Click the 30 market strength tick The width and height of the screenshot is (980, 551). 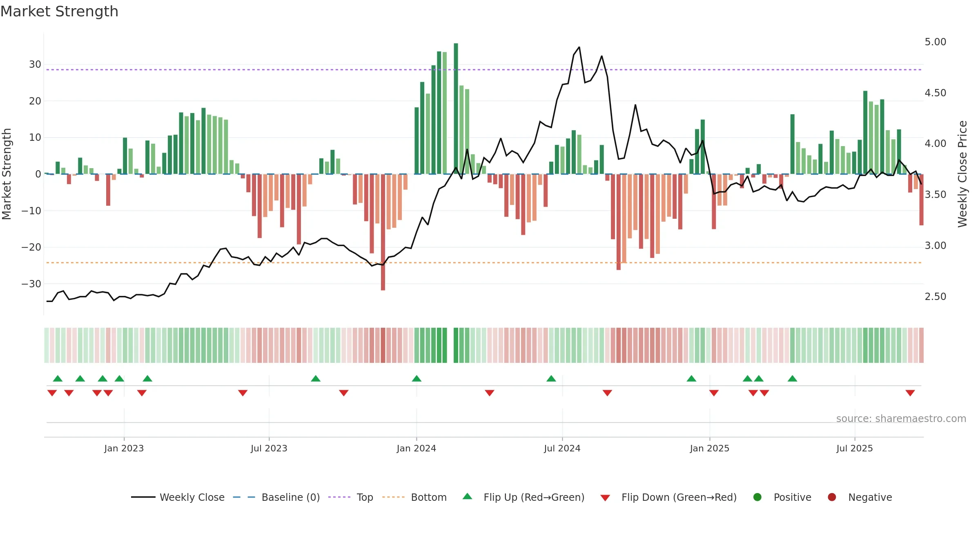[x=35, y=64]
